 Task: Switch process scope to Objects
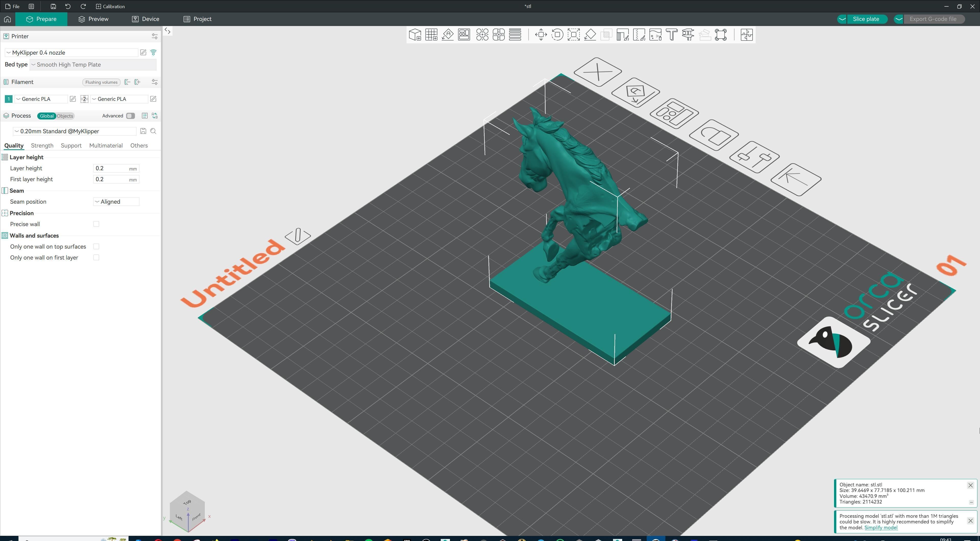[x=65, y=116]
